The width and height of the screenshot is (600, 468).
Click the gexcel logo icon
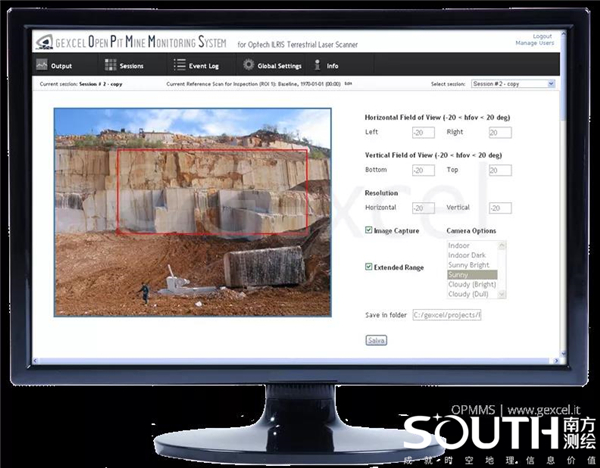[x=42, y=43]
